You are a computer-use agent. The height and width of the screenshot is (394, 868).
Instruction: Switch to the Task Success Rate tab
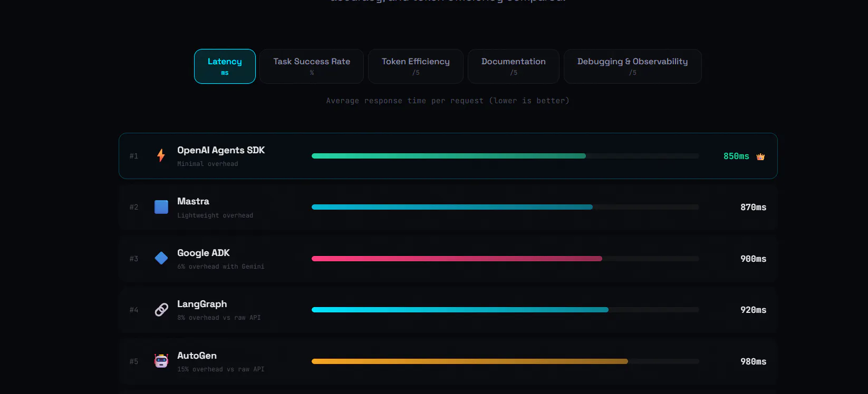coord(312,66)
